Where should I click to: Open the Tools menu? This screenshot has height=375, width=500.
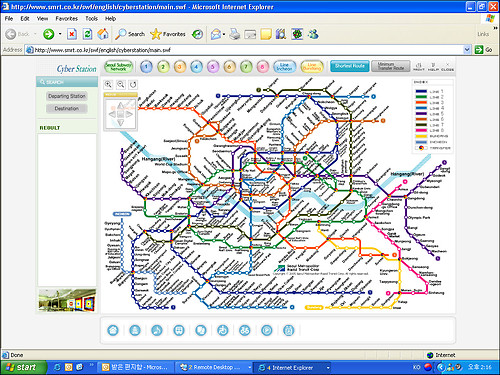coord(91,18)
